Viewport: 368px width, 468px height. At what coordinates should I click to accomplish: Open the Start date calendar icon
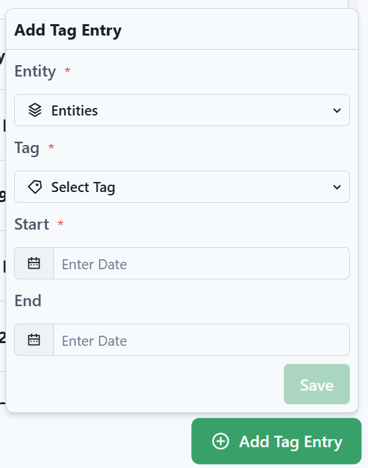[34, 263]
